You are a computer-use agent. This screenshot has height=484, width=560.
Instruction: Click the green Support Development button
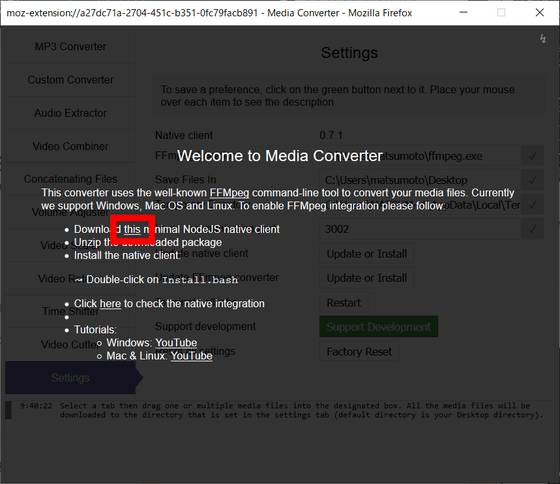379,327
